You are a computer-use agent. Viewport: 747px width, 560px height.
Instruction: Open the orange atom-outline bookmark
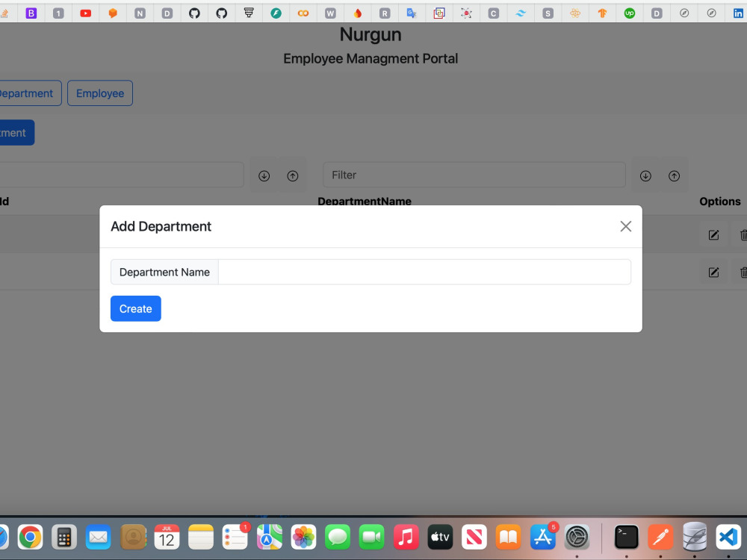[x=575, y=13]
